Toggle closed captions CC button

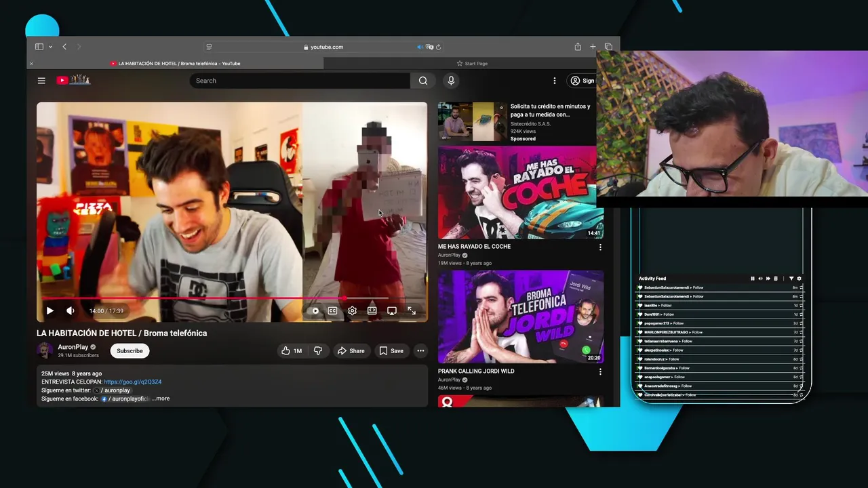point(332,310)
